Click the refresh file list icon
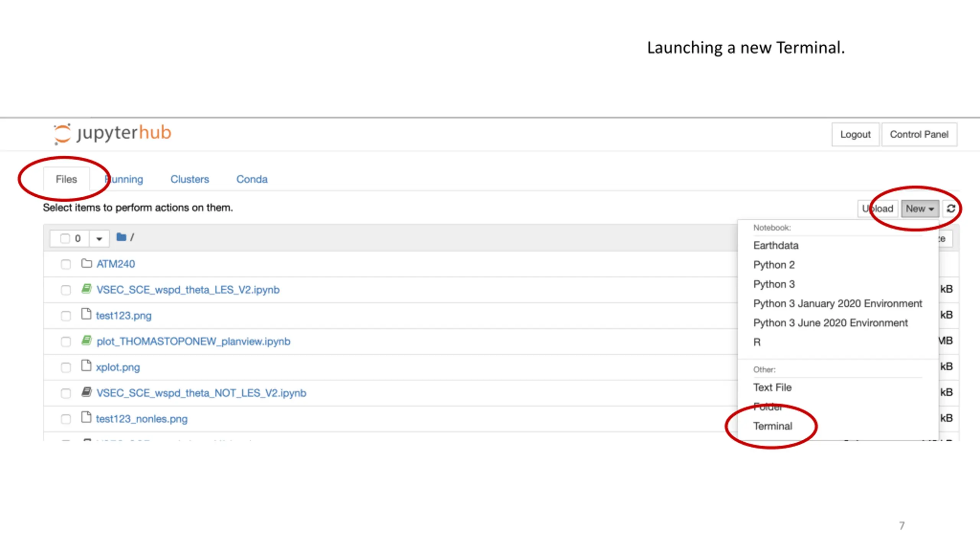This screenshot has height=551, width=980. 951,209
